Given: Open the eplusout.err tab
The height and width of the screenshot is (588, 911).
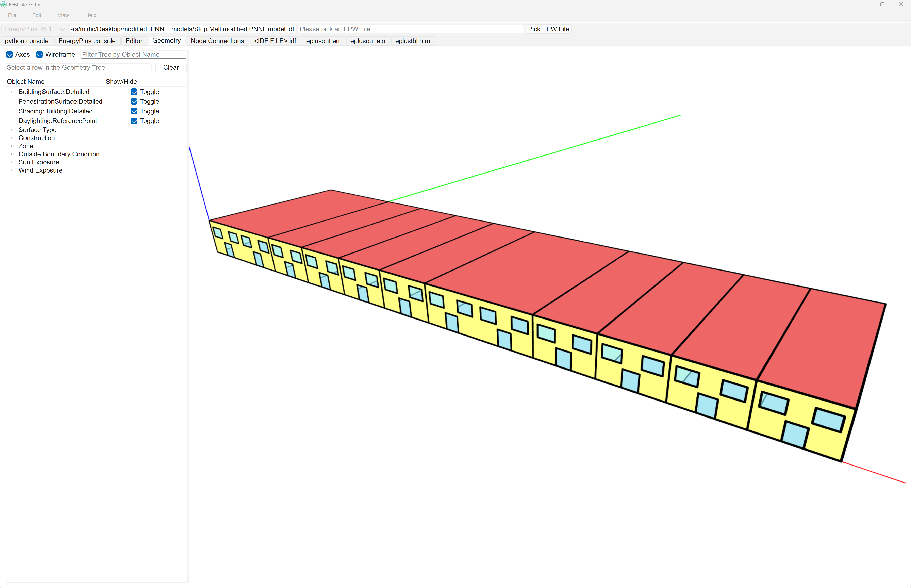Looking at the screenshot, I should pyautogui.click(x=323, y=41).
